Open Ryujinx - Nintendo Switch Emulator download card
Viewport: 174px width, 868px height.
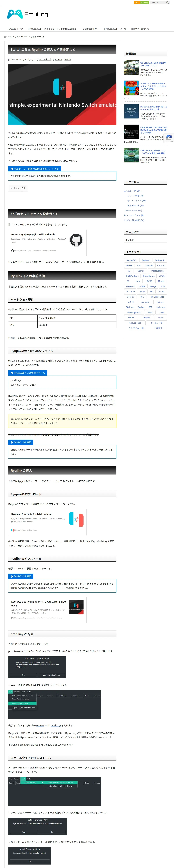coord(47,522)
